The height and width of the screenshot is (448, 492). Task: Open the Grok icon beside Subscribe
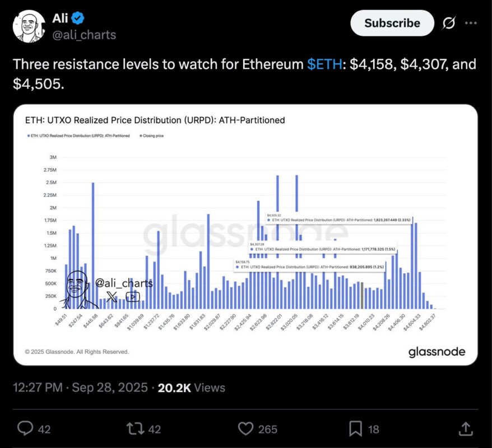448,23
